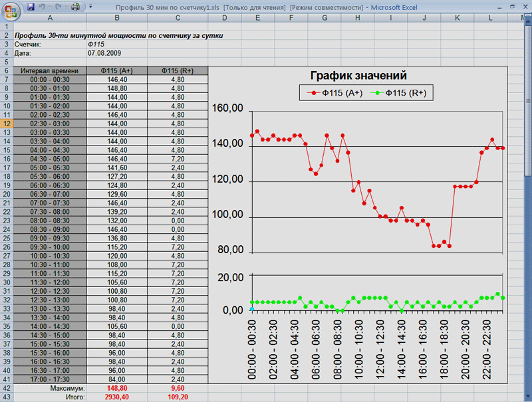Click the Redo arrow icon
The width and height of the screenshot is (532, 402).
57,7
